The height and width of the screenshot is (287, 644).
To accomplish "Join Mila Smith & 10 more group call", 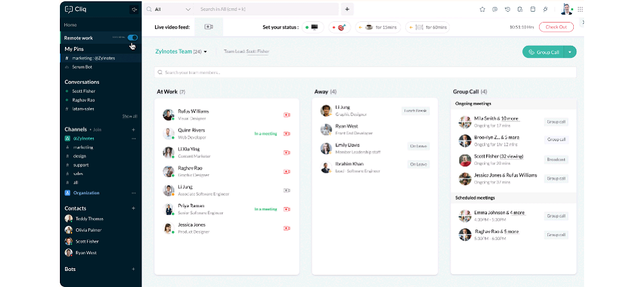I will click(556, 122).
